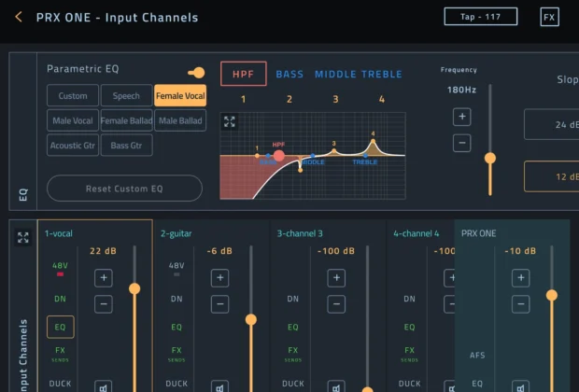Toggle DUCK on 3-channel 3
The height and width of the screenshot is (392, 579).
(293, 384)
